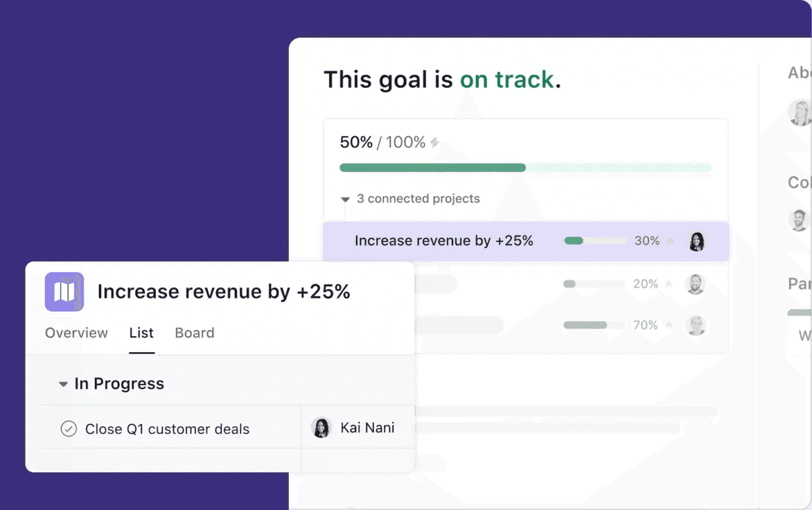Click the trend indicator on the 30% row

point(670,241)
